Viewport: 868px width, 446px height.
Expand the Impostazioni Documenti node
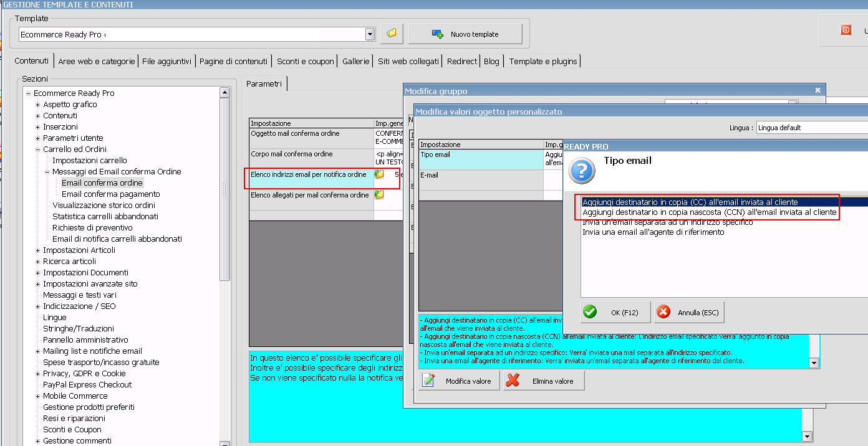[x=38, y=273]
